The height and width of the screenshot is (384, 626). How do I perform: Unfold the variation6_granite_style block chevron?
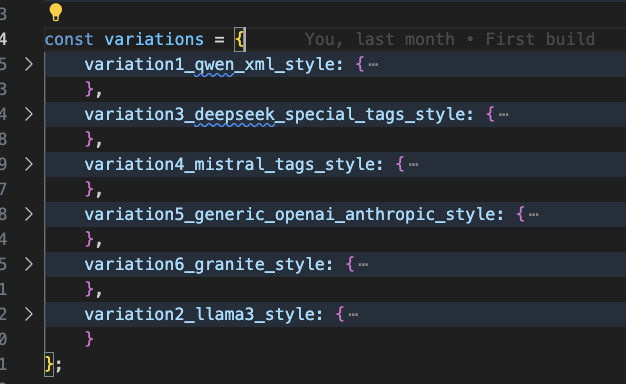tap(29, 264)
